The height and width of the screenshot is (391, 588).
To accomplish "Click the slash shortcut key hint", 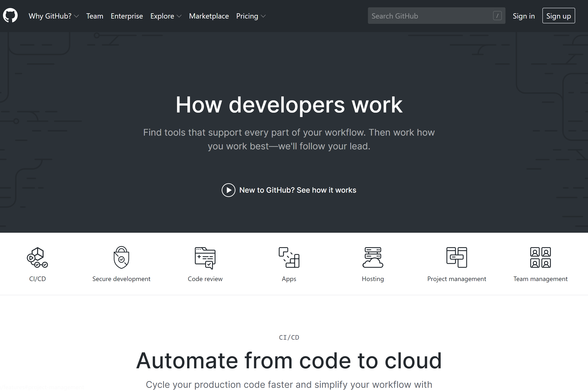I will coord(497,16).
